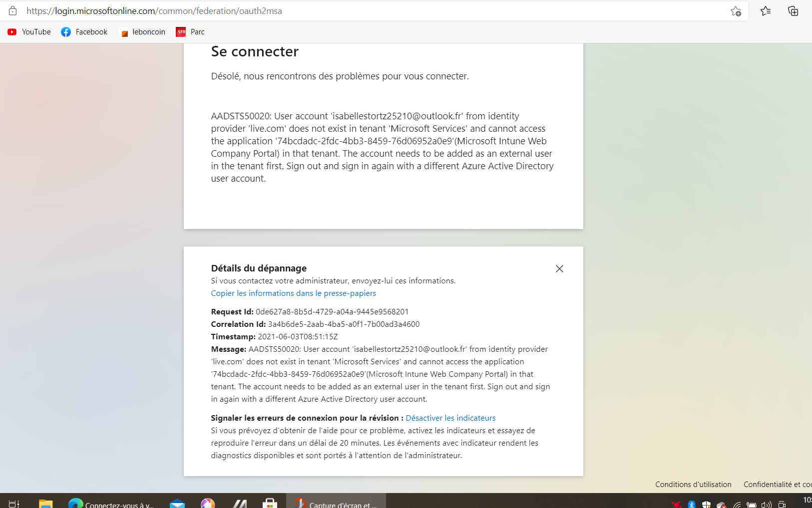Open the Facebook bookmark

point(84,32)
